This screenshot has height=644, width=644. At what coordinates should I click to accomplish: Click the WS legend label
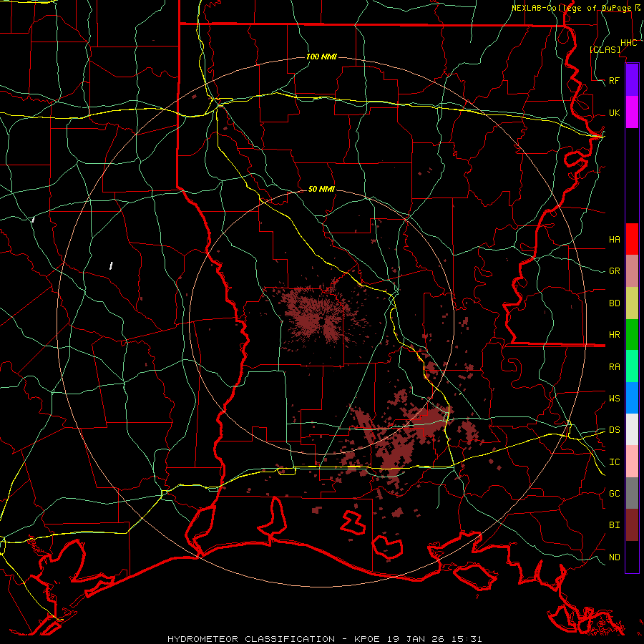[x=614, y=399]
